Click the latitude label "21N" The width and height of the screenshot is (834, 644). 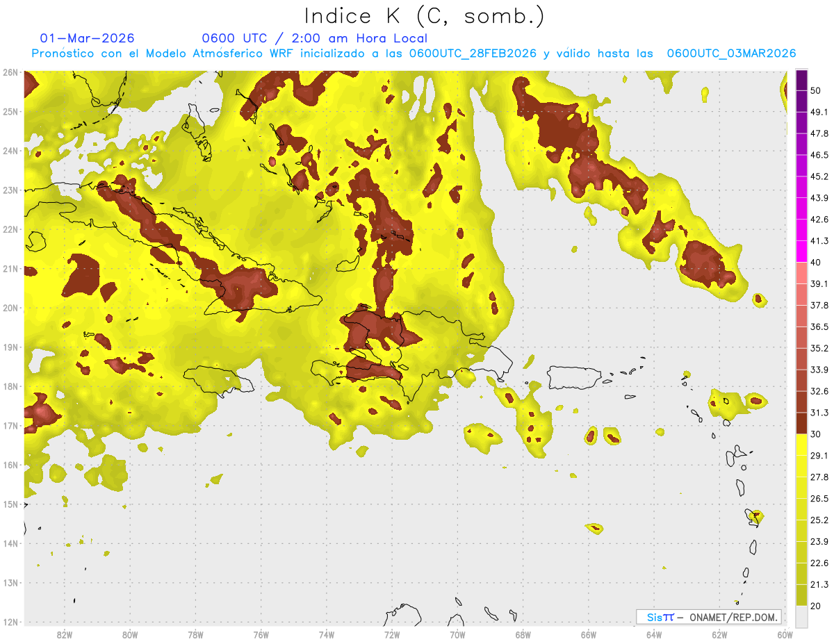(x=10, y=269)
